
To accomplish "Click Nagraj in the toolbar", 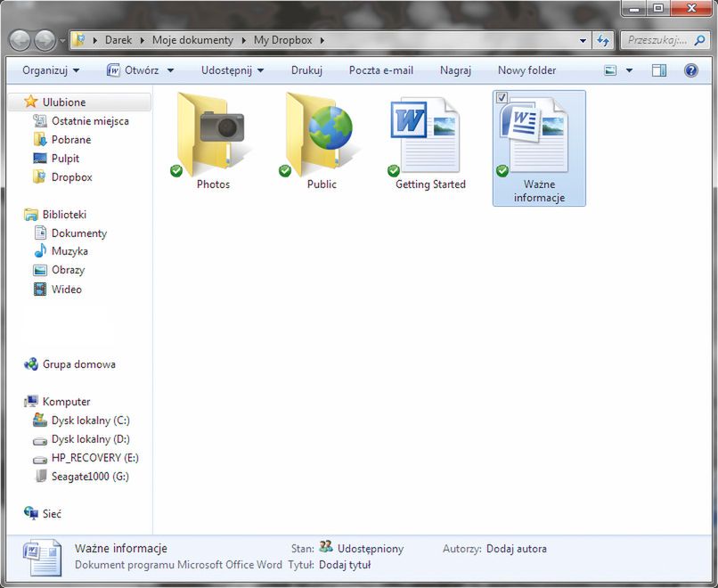I will [455, 70].
